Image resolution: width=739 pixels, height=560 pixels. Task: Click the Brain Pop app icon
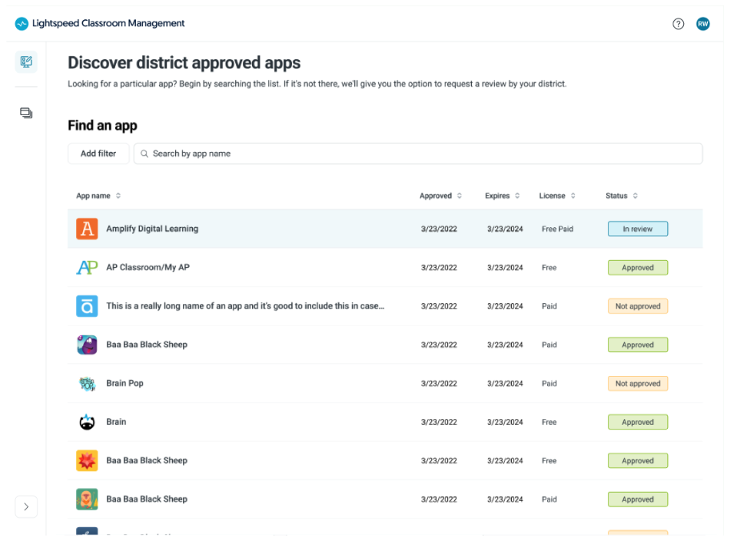[x=87, y=383]
